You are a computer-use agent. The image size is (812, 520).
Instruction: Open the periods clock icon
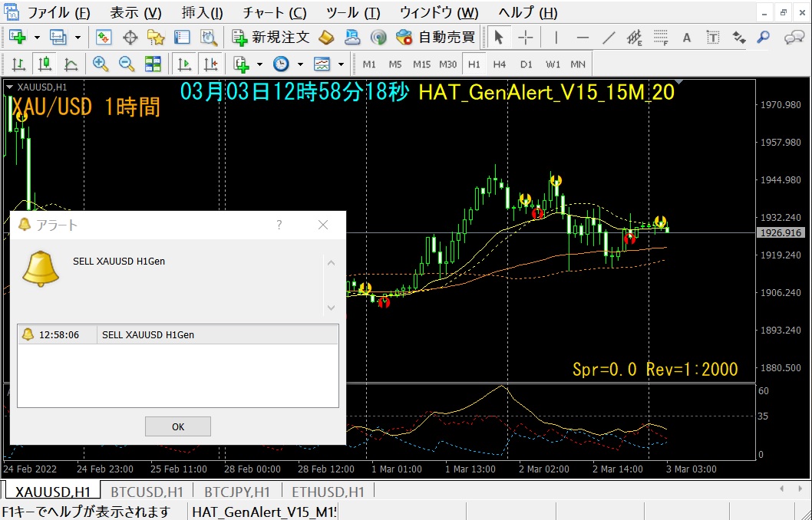pyautogui.click(x=281, y=64)
